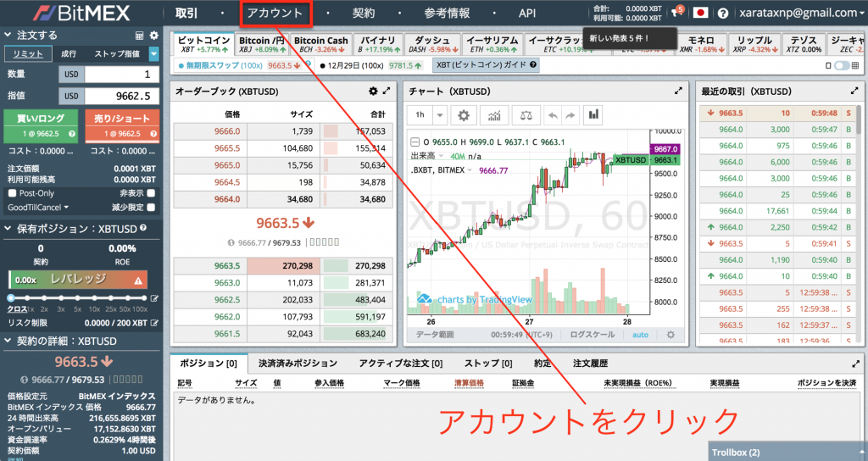
Task: Click the compare scales icon in chart
Action: pyautogui.click(x=526, y=114)
